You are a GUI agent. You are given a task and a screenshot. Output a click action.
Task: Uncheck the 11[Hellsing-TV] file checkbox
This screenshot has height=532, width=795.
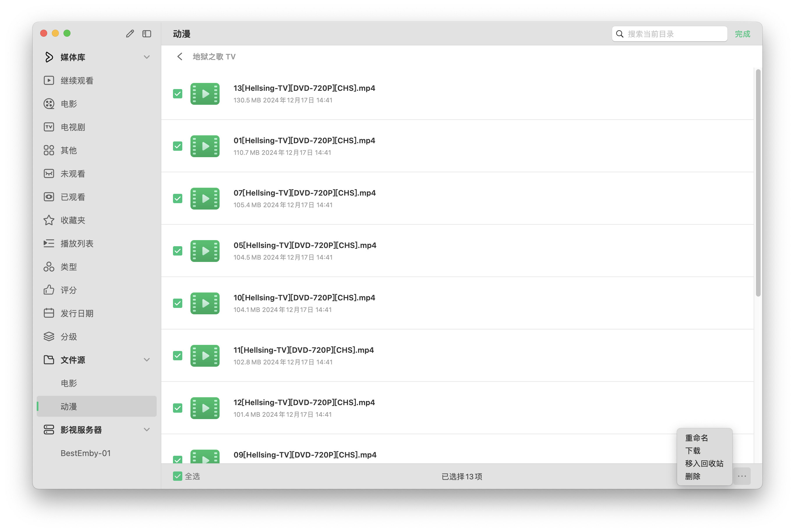178,356
